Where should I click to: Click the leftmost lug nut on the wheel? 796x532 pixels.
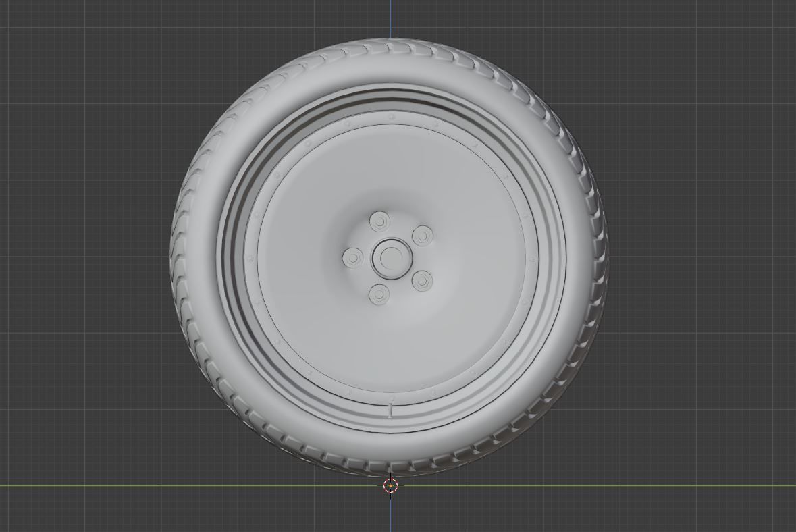pos(352,257)
